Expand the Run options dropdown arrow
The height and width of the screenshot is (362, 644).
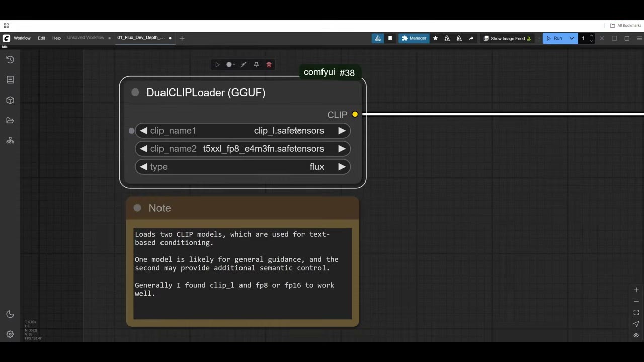tap(572, 38)
